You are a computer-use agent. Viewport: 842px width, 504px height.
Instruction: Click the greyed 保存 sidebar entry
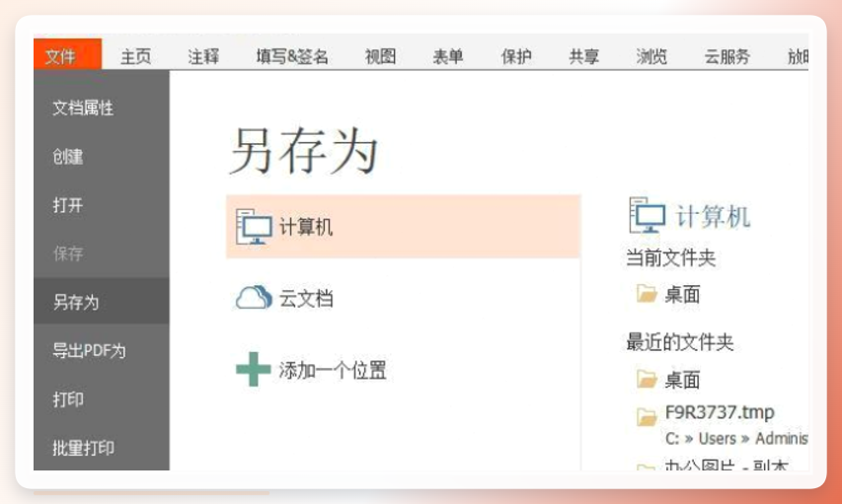[68, 253]
